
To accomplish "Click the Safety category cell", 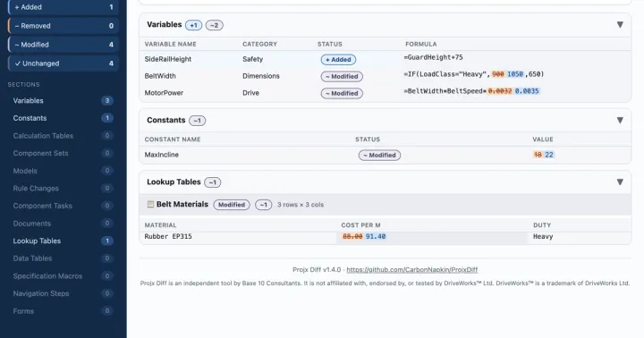I will tap(252, 59).
